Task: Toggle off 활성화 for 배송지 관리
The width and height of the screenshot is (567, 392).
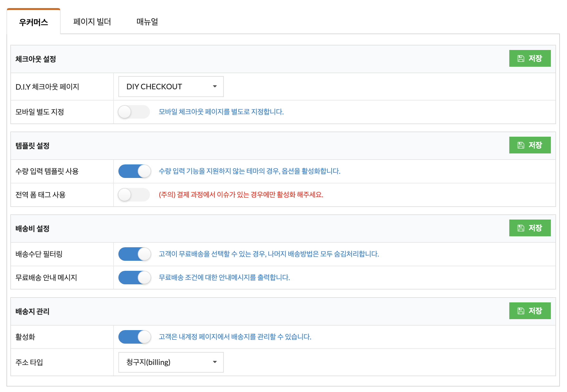Action: click(x=134, y=337)
